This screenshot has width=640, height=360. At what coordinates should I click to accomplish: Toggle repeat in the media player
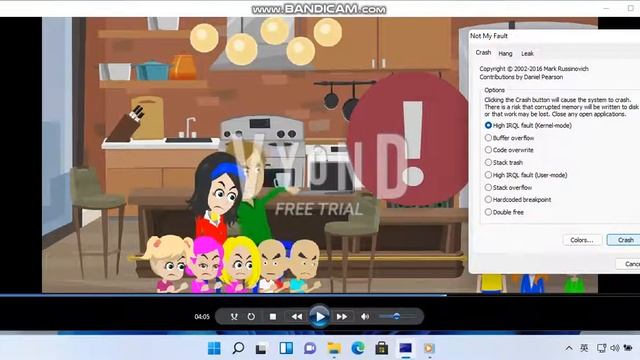point(251,316)
